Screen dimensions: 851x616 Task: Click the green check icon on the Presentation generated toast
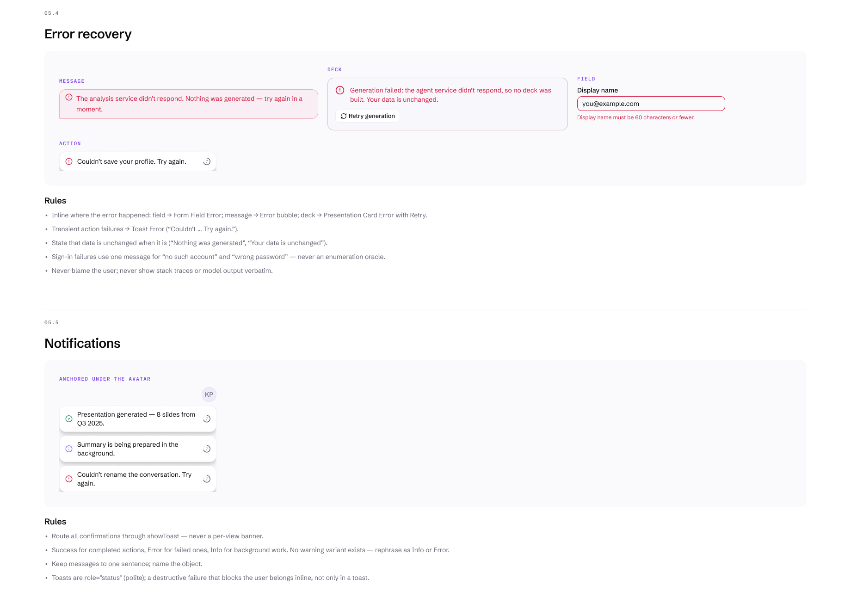(69, 419)
